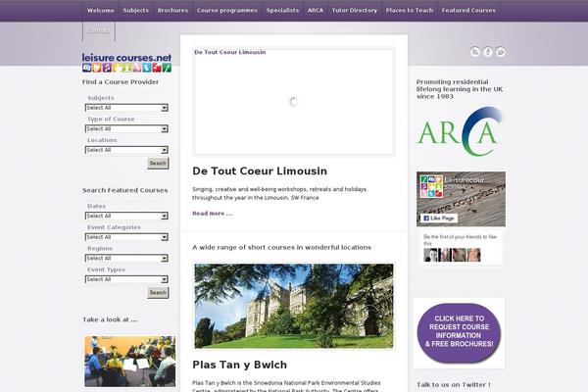Open the Dates dropdown

126,216
